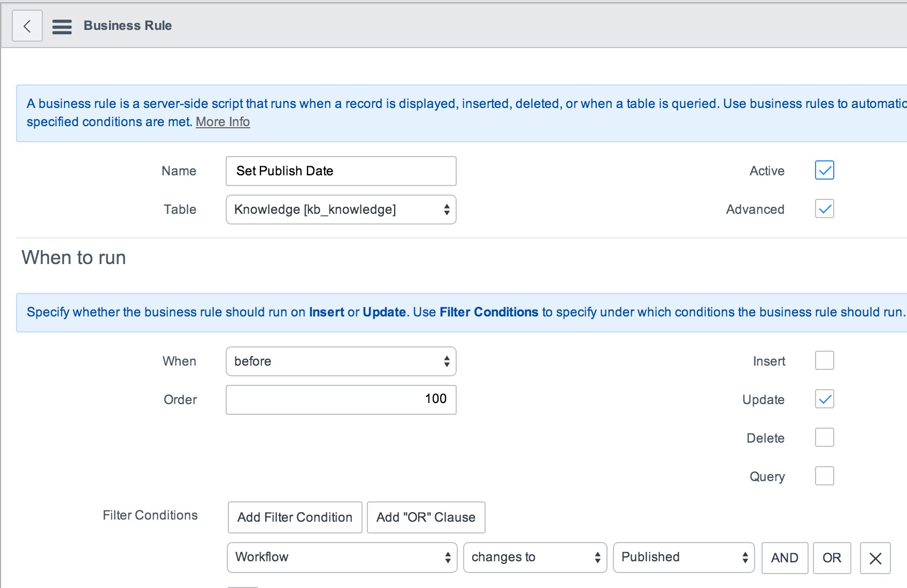Select the Order field showing 100
Viewport: 907px width, 588px height.
coord(341,399)
